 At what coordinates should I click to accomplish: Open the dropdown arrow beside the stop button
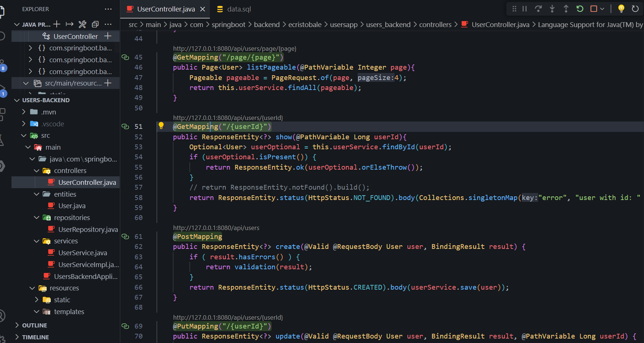(x=602, y=9)
